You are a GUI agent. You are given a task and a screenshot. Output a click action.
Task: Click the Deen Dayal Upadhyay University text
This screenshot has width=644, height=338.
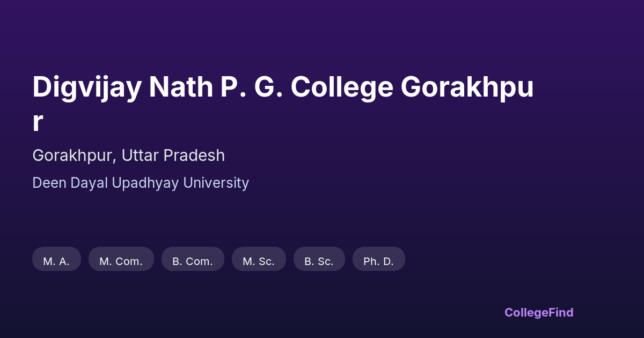[141, 183]
